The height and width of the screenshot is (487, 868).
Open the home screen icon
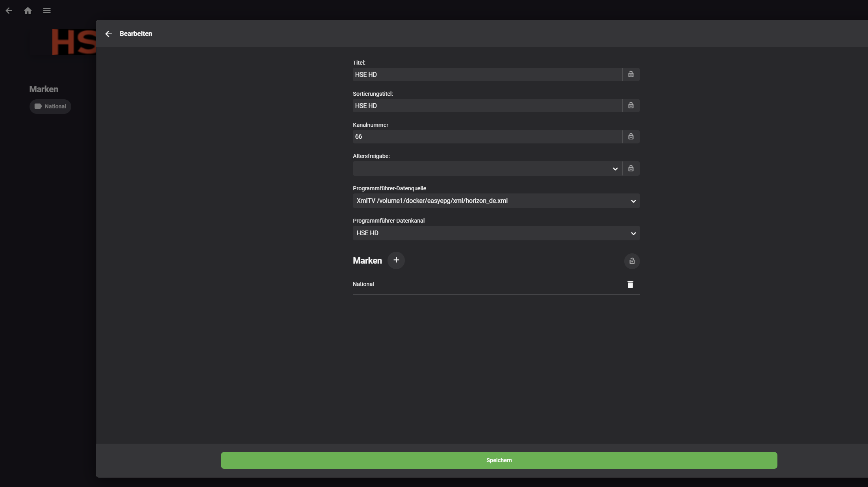[x=28, y=11]
